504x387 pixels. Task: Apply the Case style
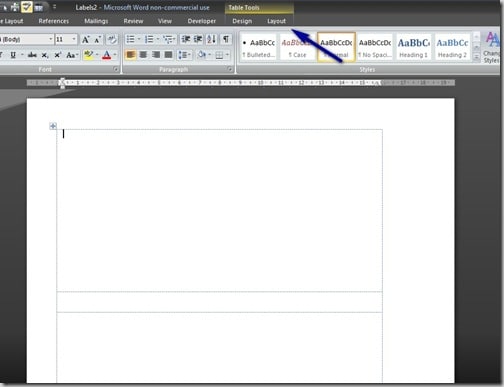point(297,47)
